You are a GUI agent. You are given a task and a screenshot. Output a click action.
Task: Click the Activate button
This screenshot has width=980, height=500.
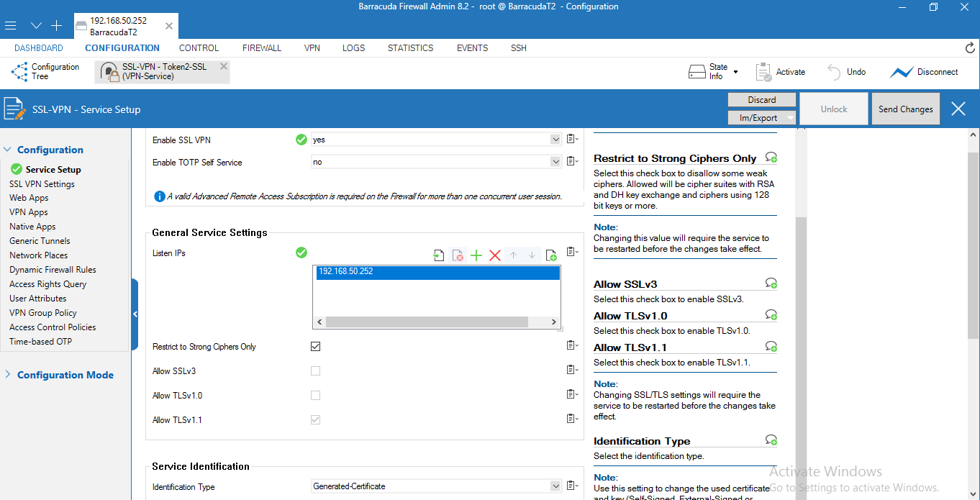[780, 72]
